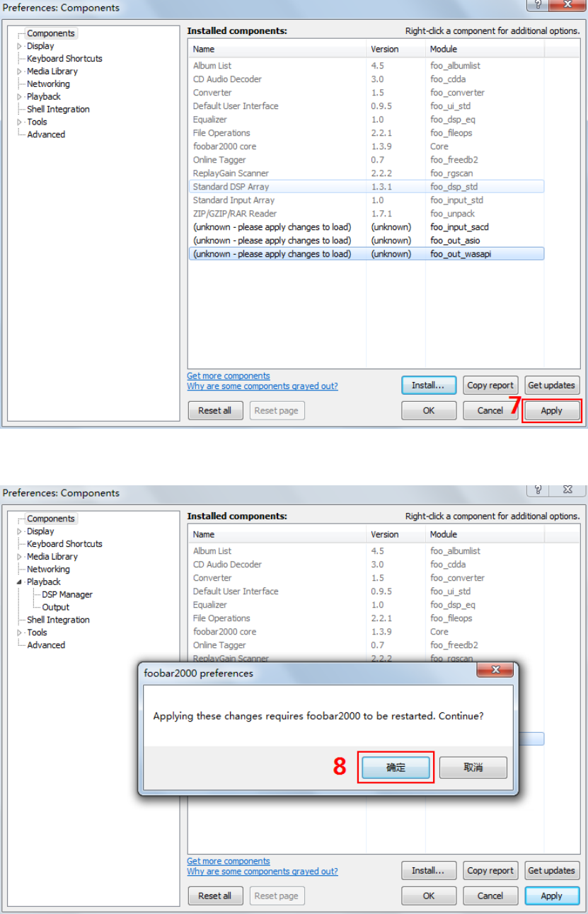
Task: Select Converter row behind the restart dialog
Action: pyautogui.click(x=366, y=578)
